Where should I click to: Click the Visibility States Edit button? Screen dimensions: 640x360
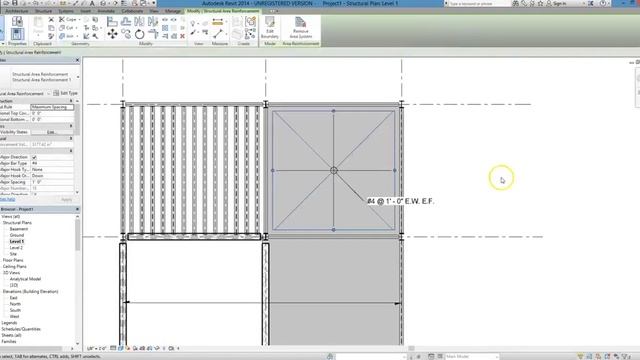tap(51, 132)
